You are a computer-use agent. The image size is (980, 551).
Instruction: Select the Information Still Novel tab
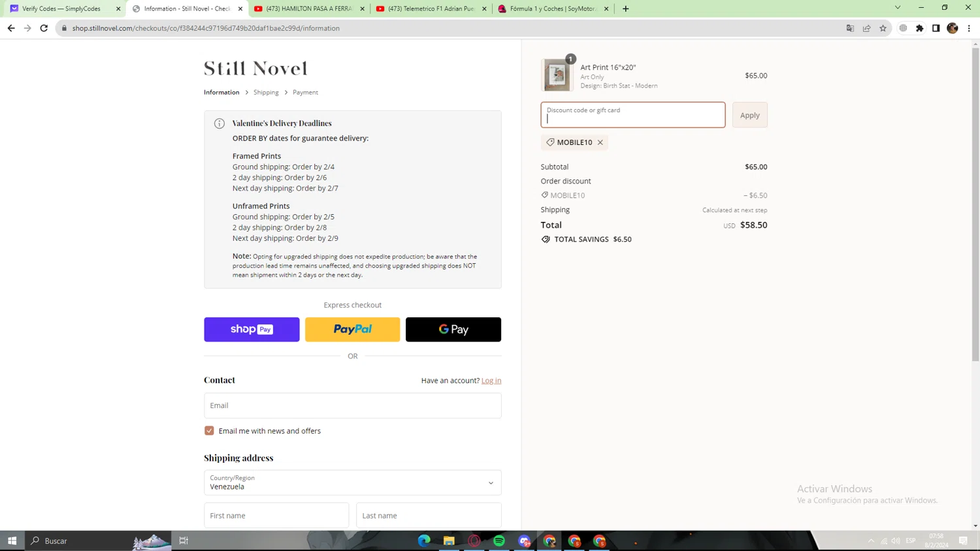click(x=187, y=8)
